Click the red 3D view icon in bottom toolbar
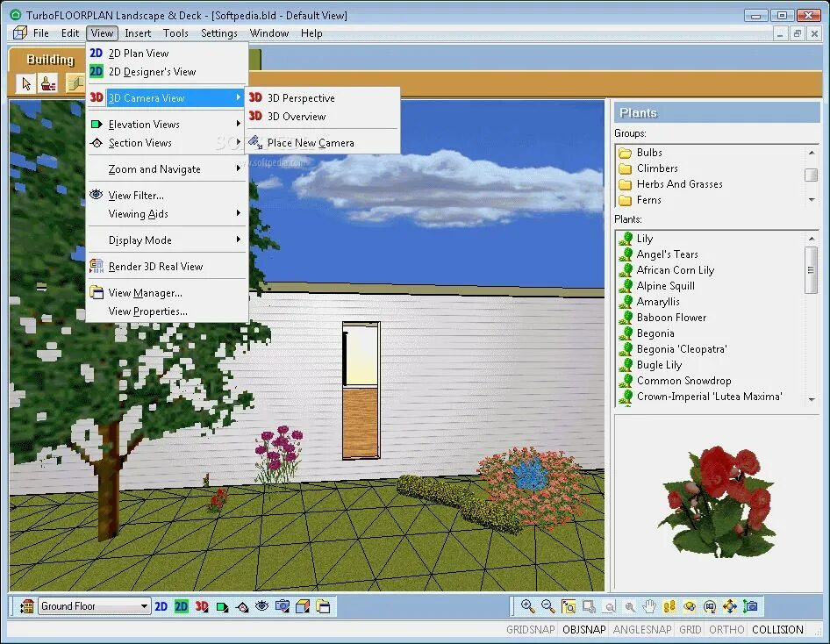Screen dimensions: 830x644 [202, 606]
